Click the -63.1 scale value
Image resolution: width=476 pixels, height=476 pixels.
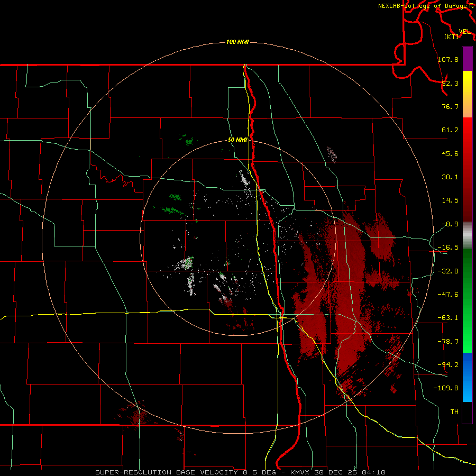448,318
